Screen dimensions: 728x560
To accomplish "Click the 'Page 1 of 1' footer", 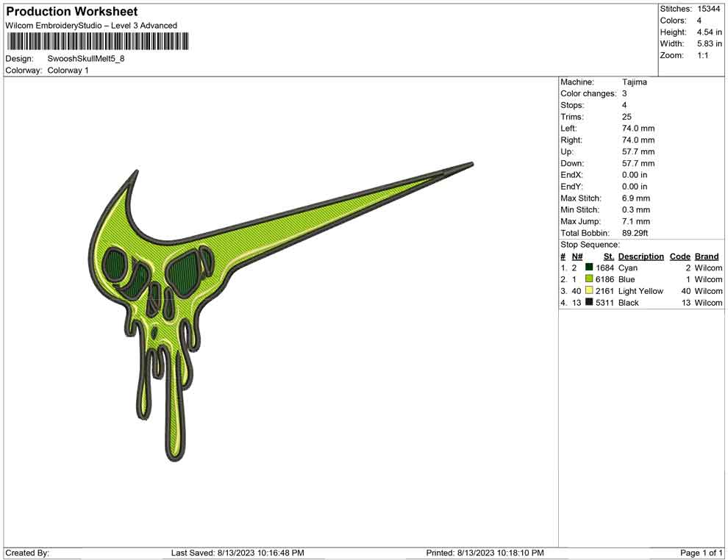I will pos(701,553).
